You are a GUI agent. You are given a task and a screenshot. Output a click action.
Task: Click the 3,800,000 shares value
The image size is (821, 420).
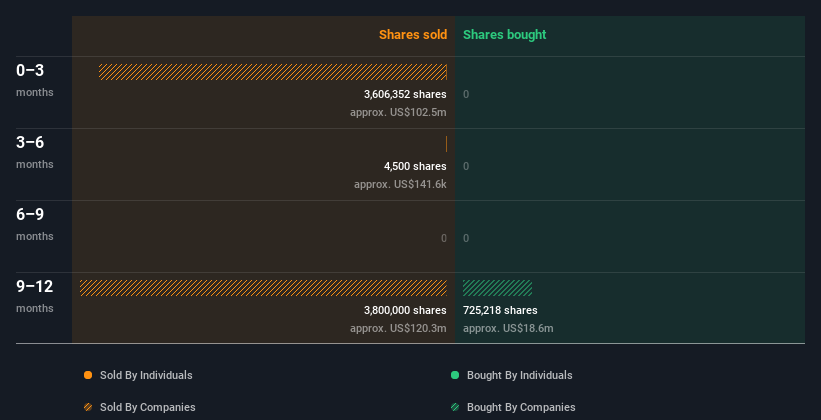[x=405, y=310]
